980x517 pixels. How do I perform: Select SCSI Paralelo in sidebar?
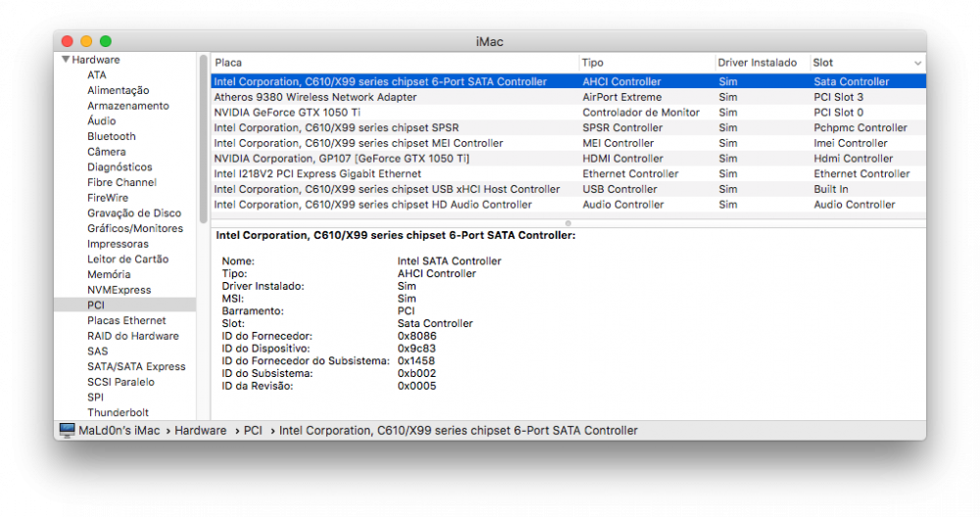121,382
